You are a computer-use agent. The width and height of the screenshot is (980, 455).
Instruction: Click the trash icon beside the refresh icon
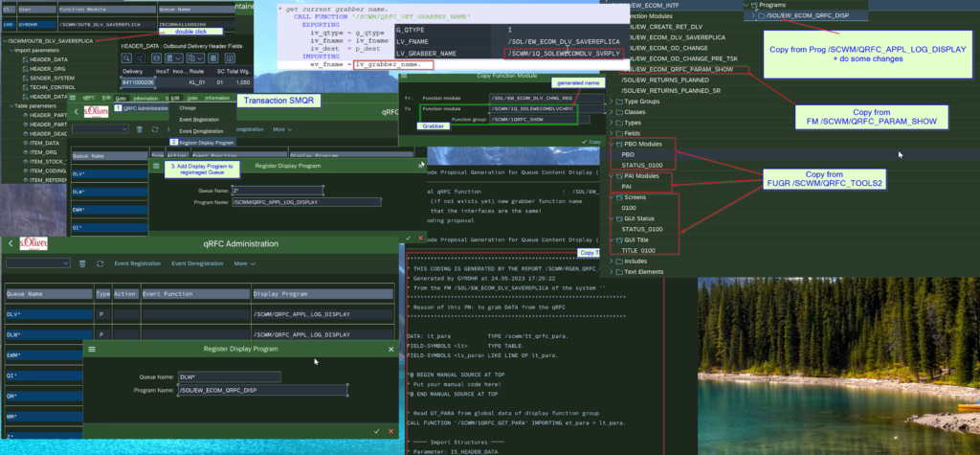[81, 262]
